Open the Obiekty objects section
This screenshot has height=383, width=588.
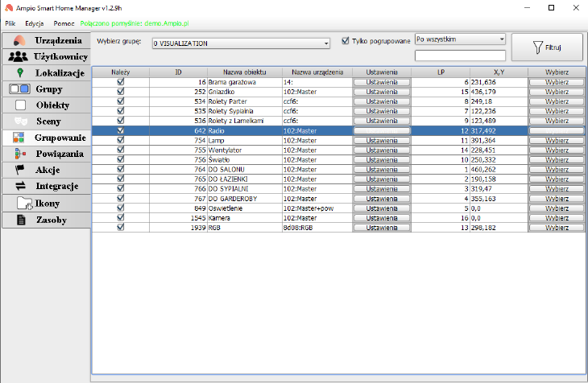(x=47, y=105)
